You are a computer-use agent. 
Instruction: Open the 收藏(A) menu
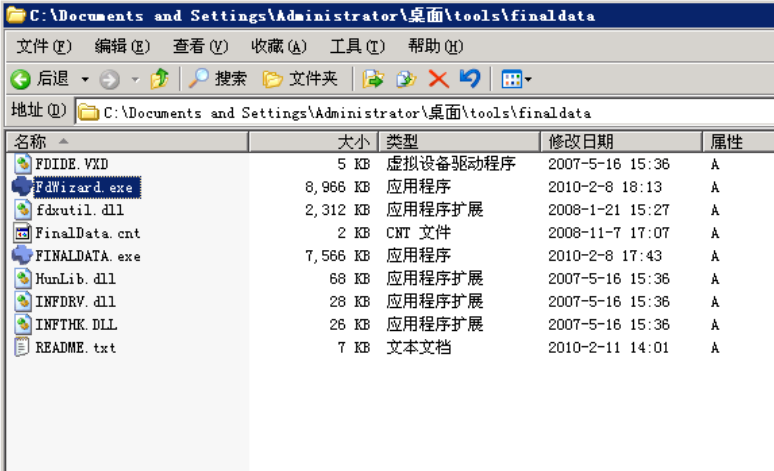pyautogui.click(x=278, y=46)
